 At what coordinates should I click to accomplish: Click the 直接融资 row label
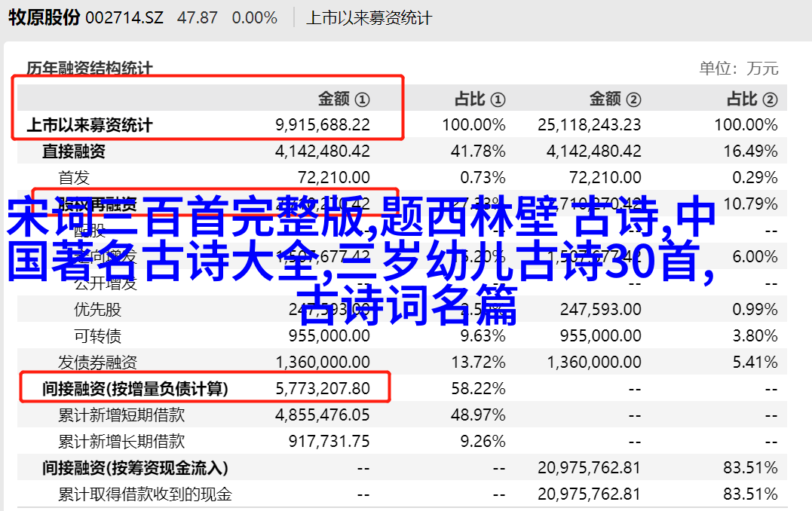coord(74,151)
